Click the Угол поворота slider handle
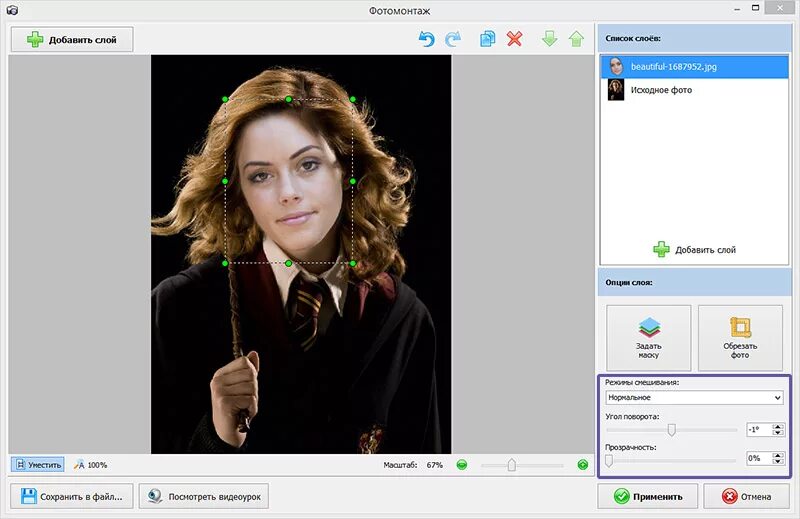The image size is (800, 519). click(x=672, y=430)
